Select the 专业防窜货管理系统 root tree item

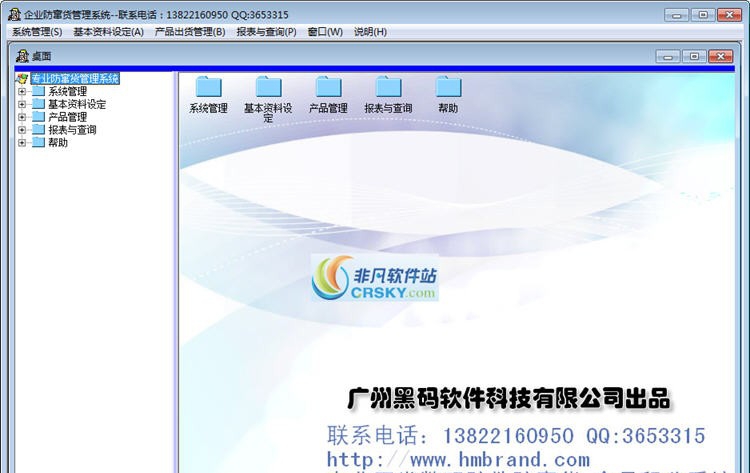75,78
